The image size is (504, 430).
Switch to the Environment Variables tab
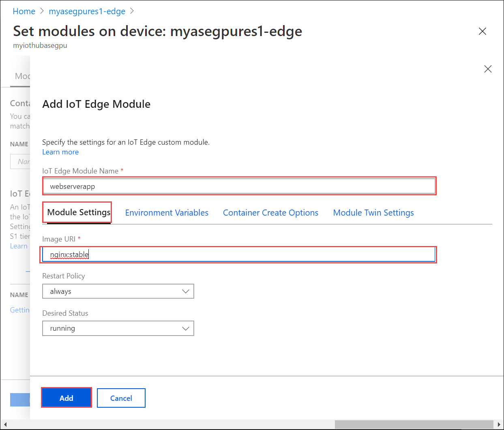click(167, 212)
